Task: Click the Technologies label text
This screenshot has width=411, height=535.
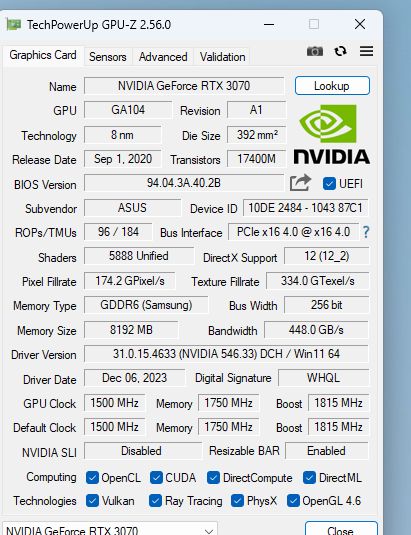Action: point(45,501)
